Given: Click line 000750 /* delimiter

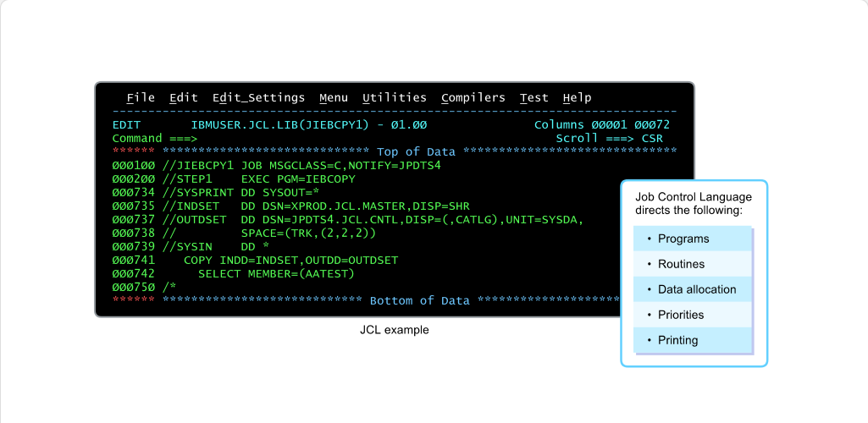Looking at the screenshot, I should [x=144, y=287].
